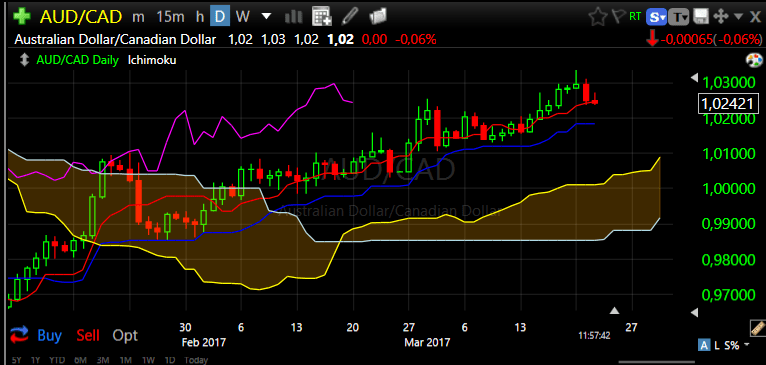
Task: Toggle the L log scale button
Action: (717, 345)
